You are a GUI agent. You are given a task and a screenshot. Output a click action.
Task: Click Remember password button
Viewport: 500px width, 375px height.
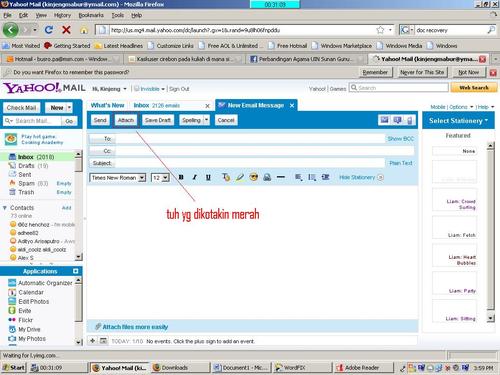pyautogui.click(x=375, y=72)
